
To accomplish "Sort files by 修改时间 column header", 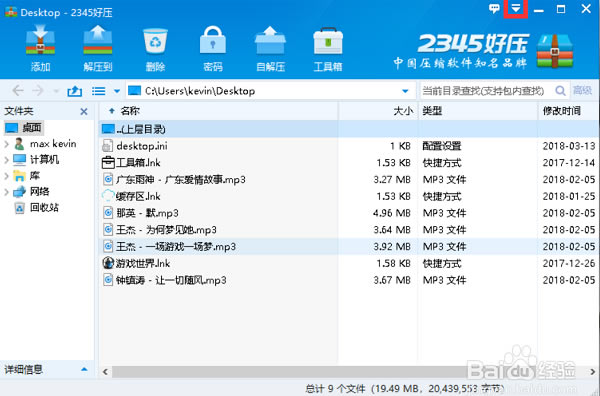I will [561, 111].
